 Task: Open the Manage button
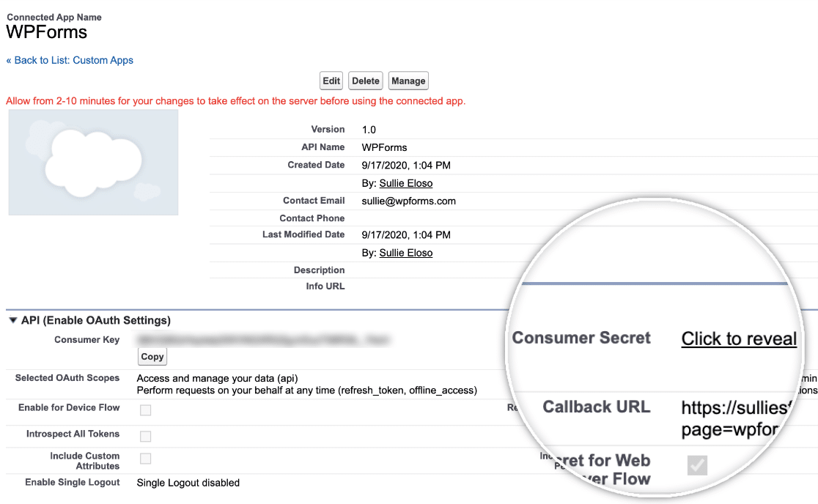408,81
